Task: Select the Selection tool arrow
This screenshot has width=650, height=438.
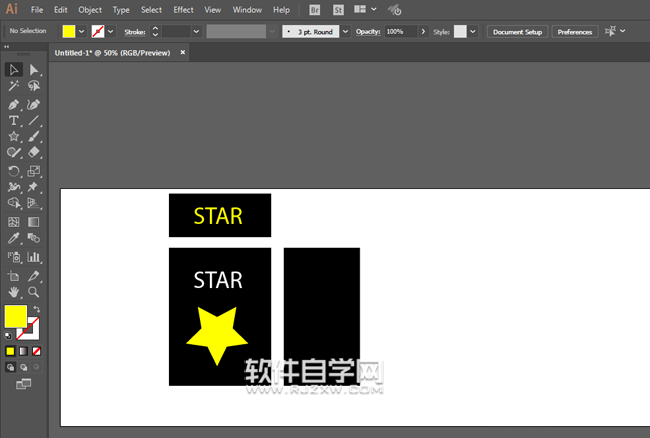Action: coord(14,70)
